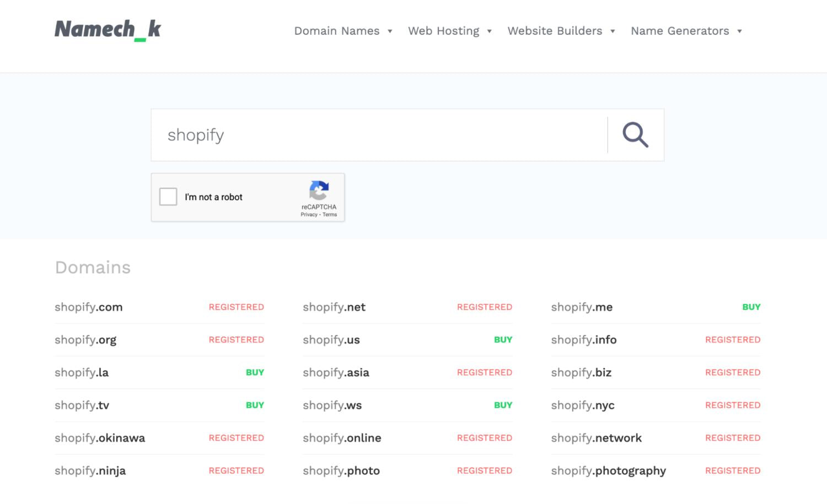Click REGISTERED status for shopify.com
827x504 pixels.
point(236,307)
